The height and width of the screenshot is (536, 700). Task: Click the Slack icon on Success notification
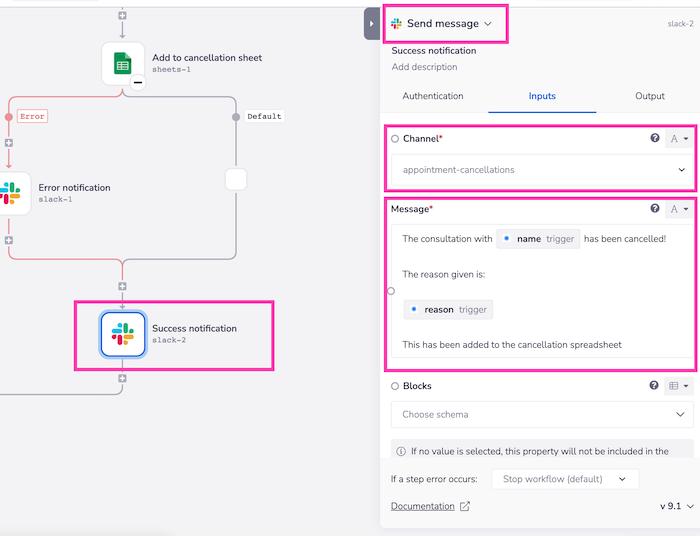pyautogui.click(x=122, y=334)
